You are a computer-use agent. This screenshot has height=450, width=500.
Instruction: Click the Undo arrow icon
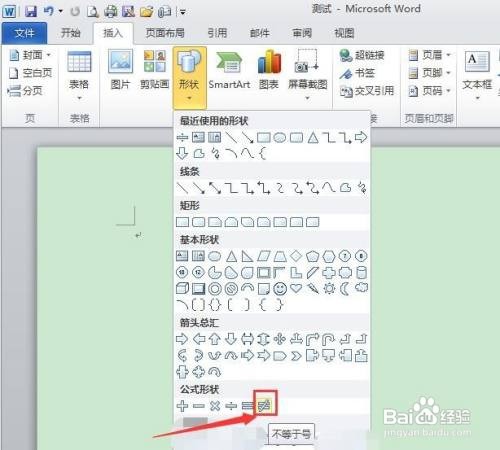point(48,12)
